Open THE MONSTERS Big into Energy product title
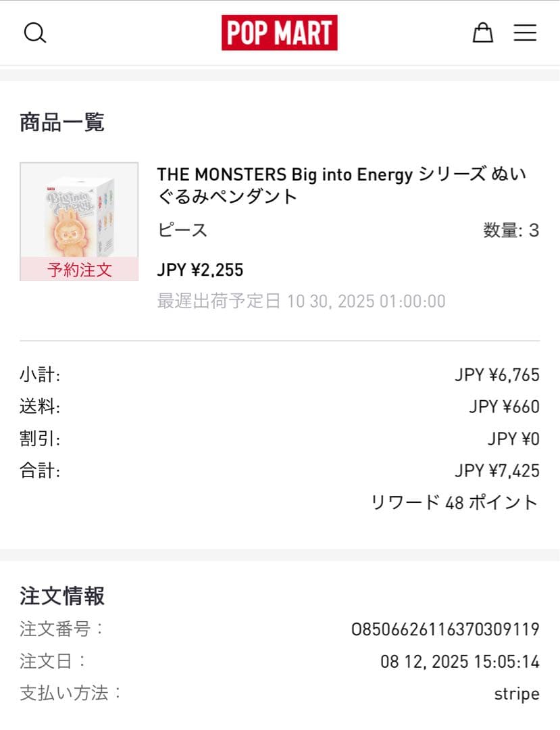Image resolution: width=560 pixels, height=730 pixels. 342,185
